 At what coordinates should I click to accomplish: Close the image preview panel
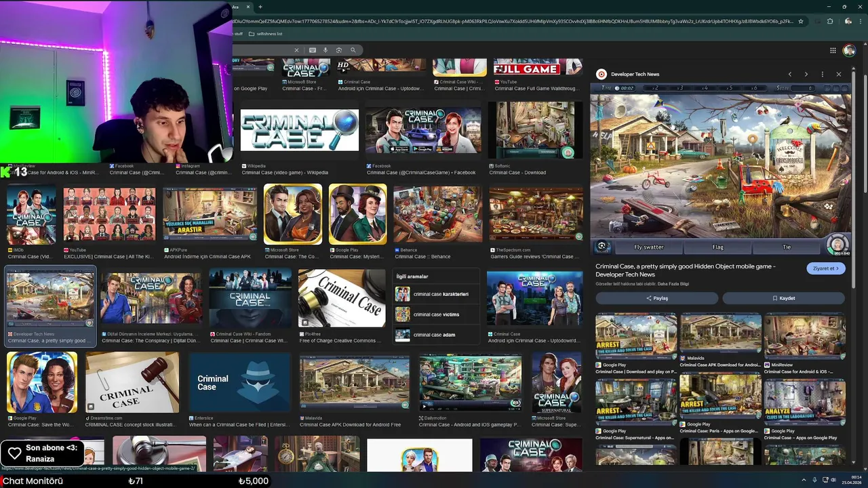coord(839,74)
